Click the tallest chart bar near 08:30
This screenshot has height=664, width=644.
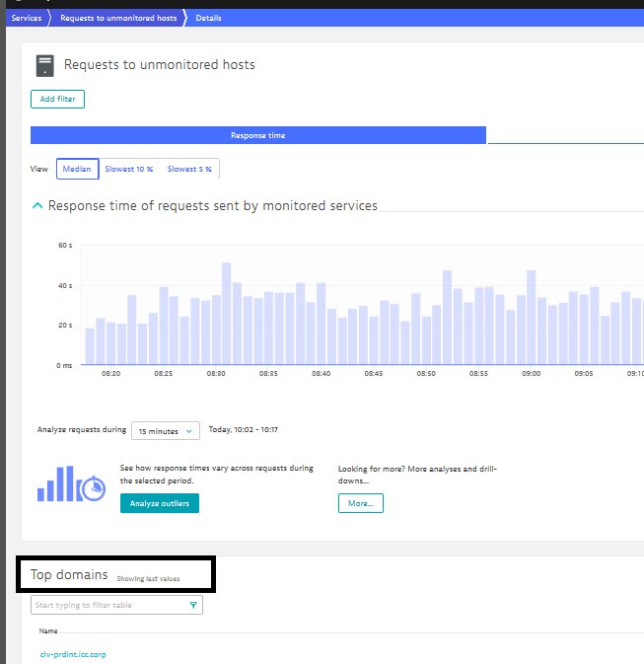pos(226,314)
